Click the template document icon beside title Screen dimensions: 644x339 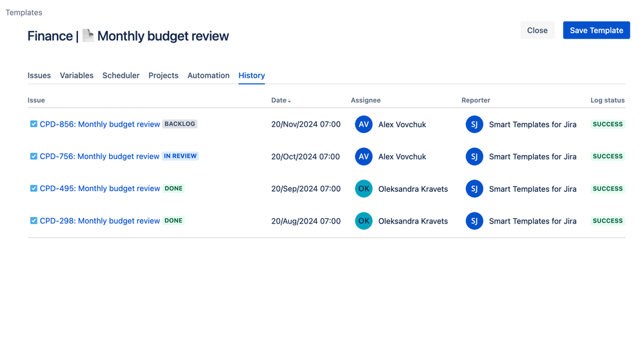point(88,36)
